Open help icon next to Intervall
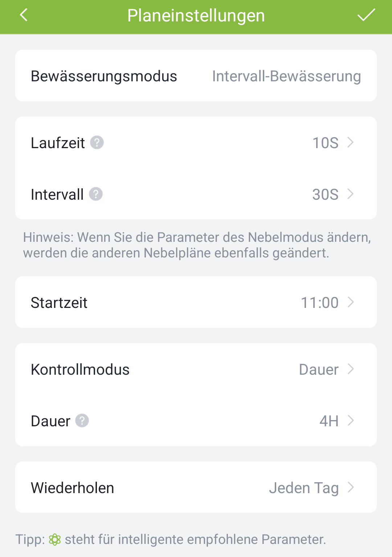The image size is (392, 557). tap(96, 194)
